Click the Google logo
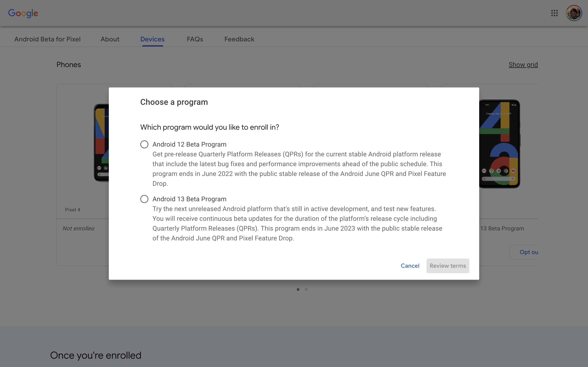The width and height of the screenshot is (588, 367). (x=23, y=13)
